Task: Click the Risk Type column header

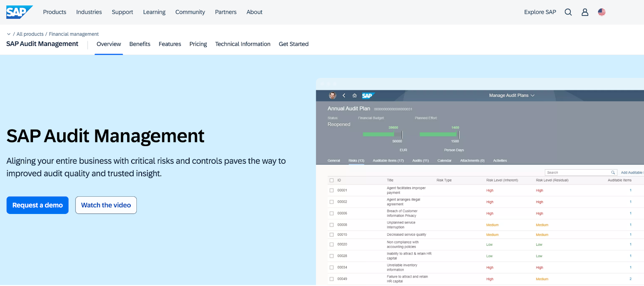Action: 444,180
